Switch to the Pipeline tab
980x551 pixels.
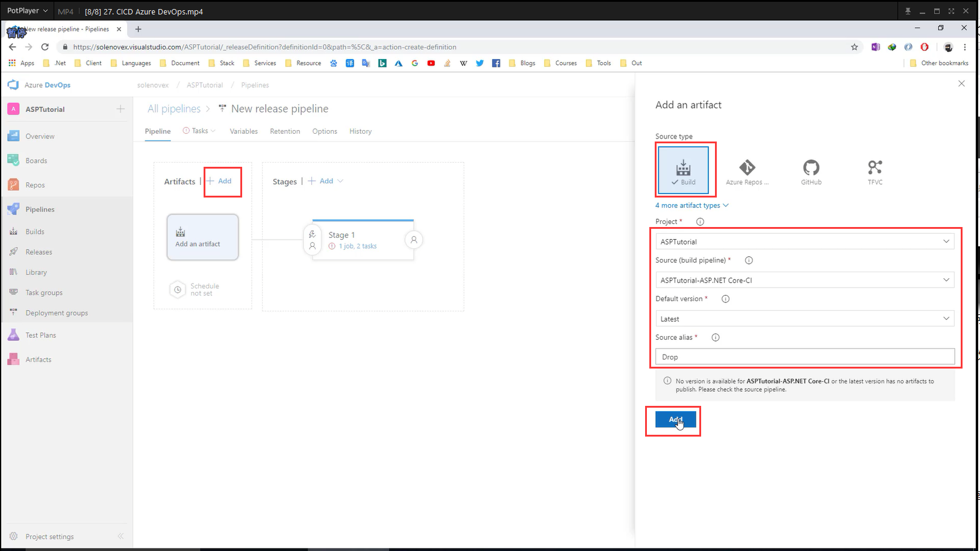[x=158, y=131]
